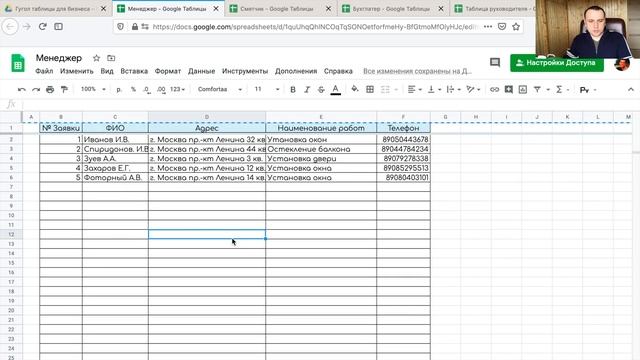This screenshot has width=640, height=360.
Task: Open the Вставка menu
Action: coord(134,71)
